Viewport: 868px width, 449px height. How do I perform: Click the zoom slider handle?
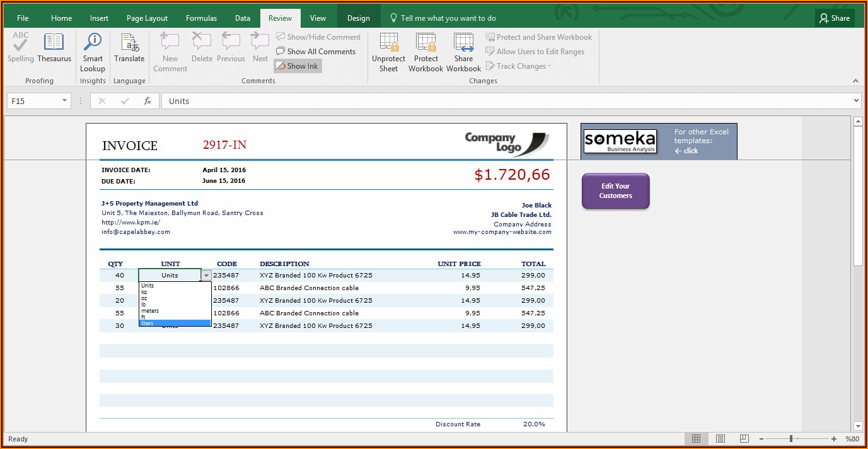pyautogui.click(x=791, y=439)
